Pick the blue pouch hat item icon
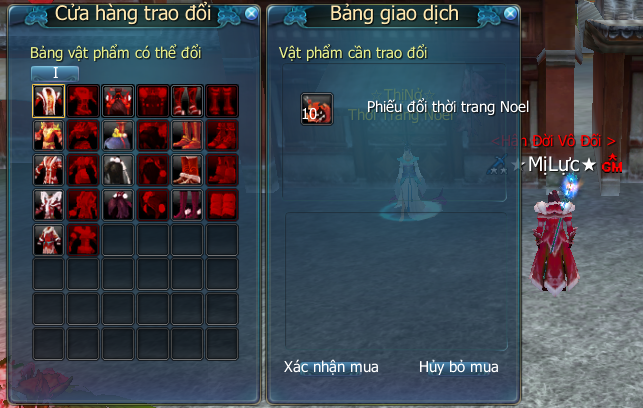 118,135
